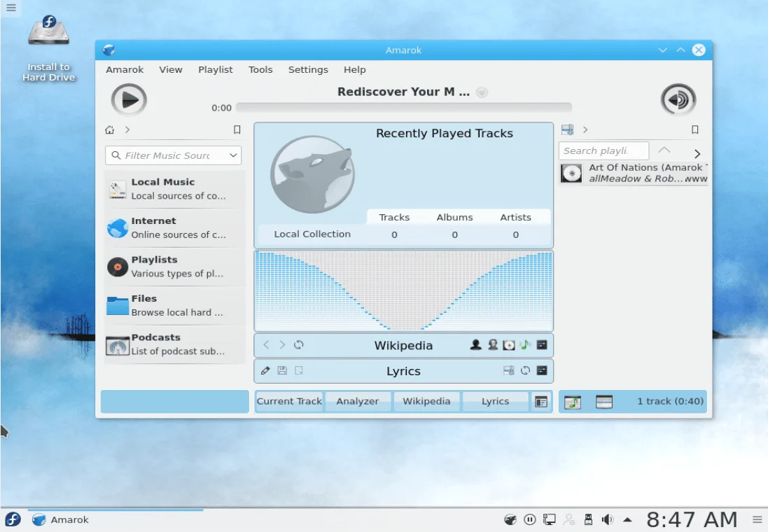Image resolution: width=768 pixels, height=532 pixels.
Task: Open Files browser category
Action: pos(175,305)
